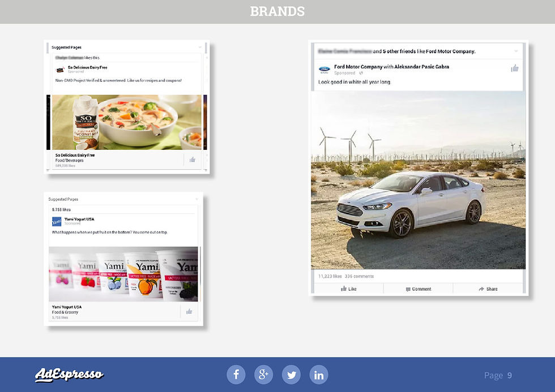
Task: Click Like button under the Ford post
Action: [x=349, y=289]
